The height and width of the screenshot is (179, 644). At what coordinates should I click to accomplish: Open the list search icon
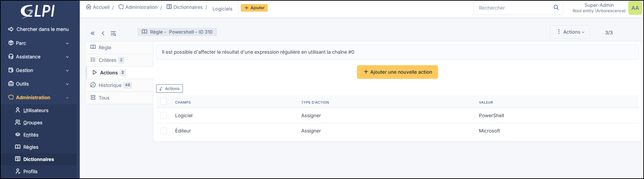coord(113,33)
